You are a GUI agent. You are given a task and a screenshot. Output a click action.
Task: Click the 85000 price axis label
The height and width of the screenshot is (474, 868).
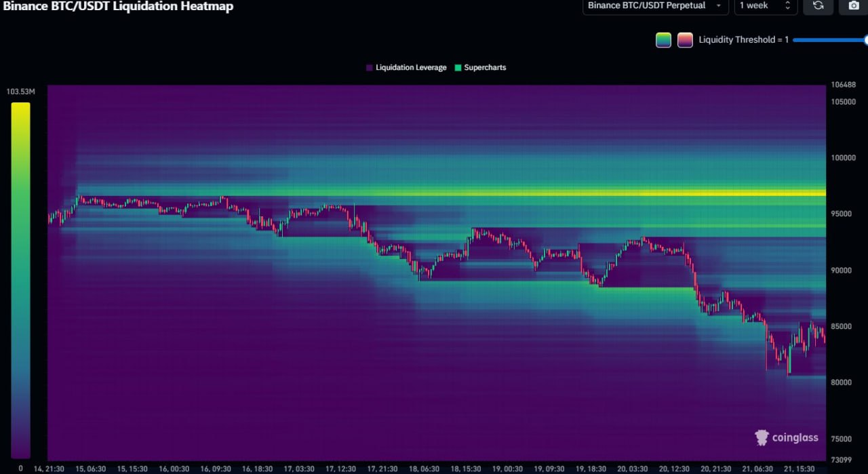point(843,326)
